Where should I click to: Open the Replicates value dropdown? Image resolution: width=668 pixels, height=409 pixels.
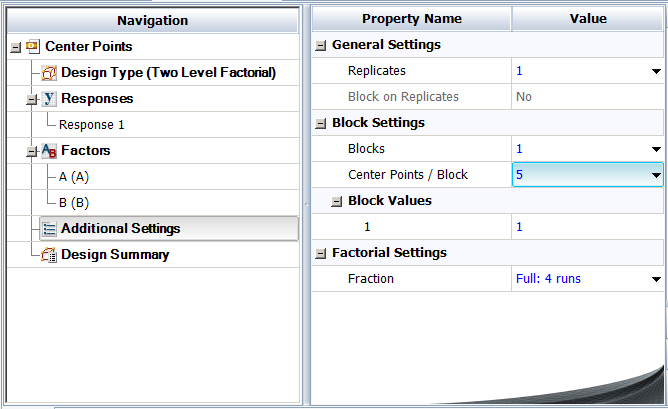(656, 71)
